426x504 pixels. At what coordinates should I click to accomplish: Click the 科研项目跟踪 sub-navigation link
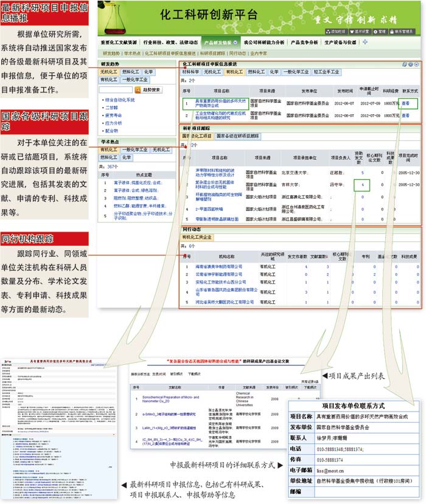click(212, 53)
